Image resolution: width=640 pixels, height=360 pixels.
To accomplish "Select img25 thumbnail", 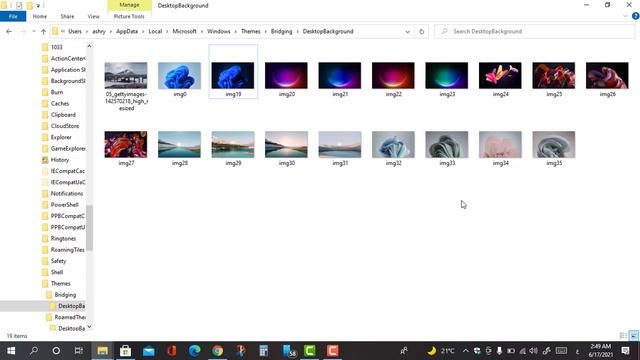I will (553, 76).
